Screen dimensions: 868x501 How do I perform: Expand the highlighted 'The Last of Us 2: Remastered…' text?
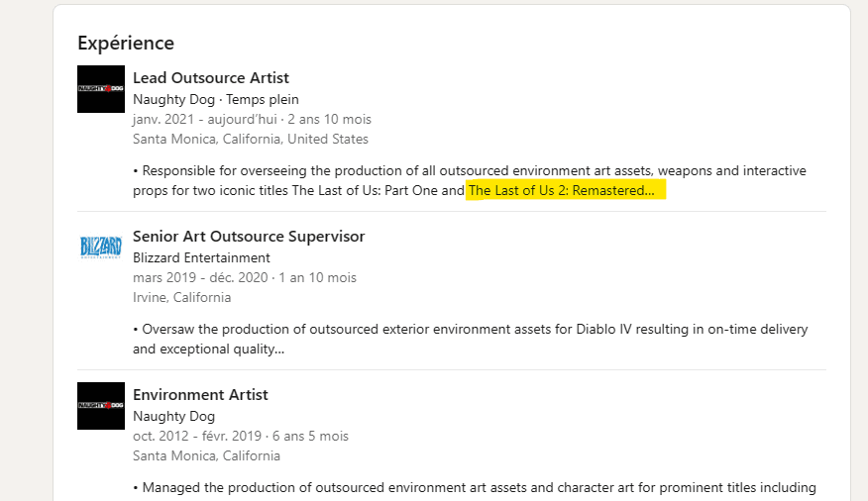coord(563,190)
